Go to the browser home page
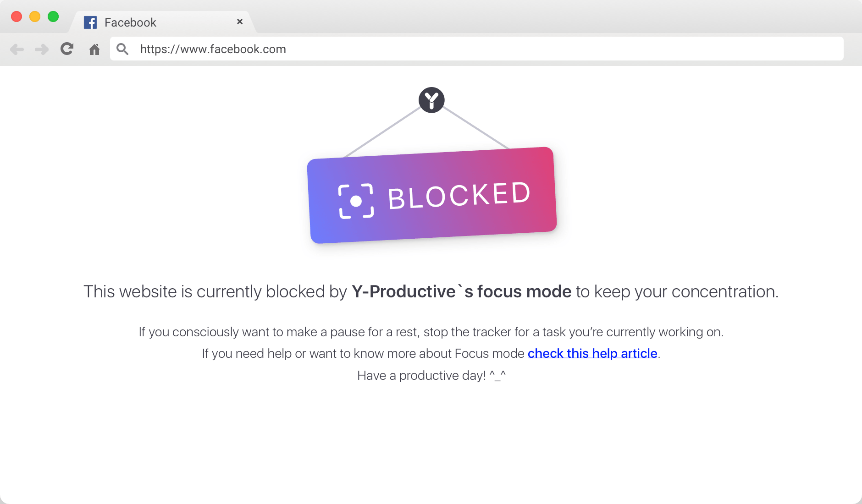The width and height of the screenshot is (862, 504). pos(94,49)
